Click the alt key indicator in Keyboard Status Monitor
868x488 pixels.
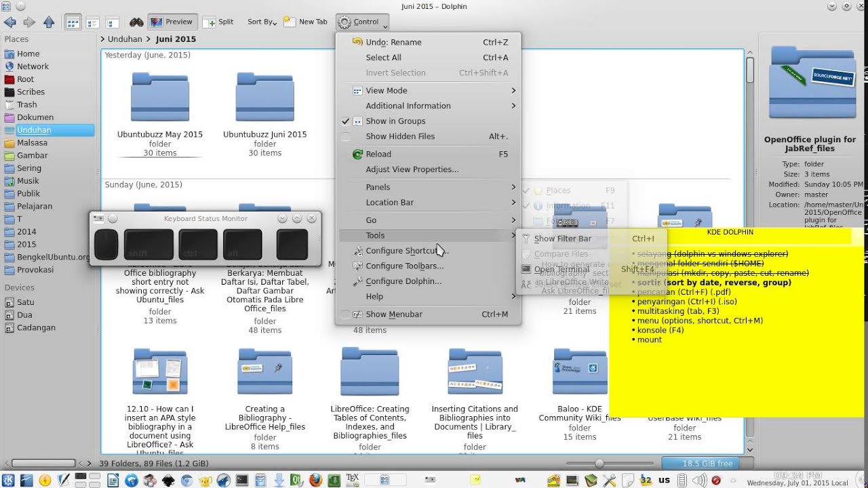243,245
